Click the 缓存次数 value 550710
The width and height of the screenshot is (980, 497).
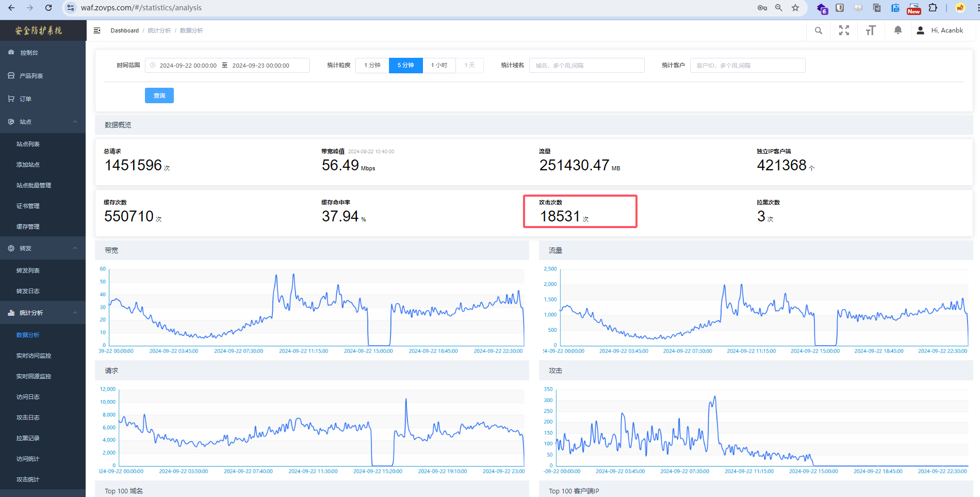click(x=129, y=216)
